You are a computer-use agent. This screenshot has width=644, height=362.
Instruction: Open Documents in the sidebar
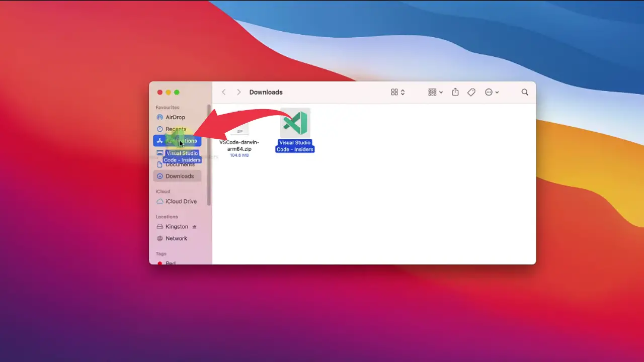pos(177,164)
